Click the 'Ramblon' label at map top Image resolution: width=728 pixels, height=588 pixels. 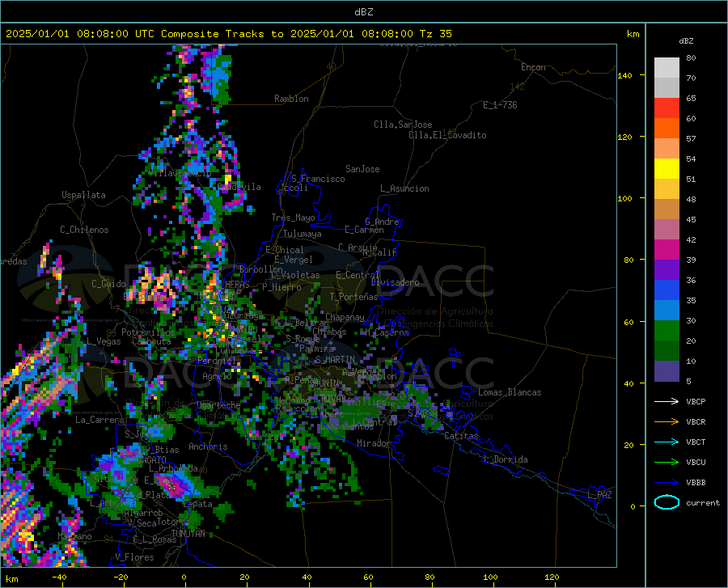(x=291, y=99)
